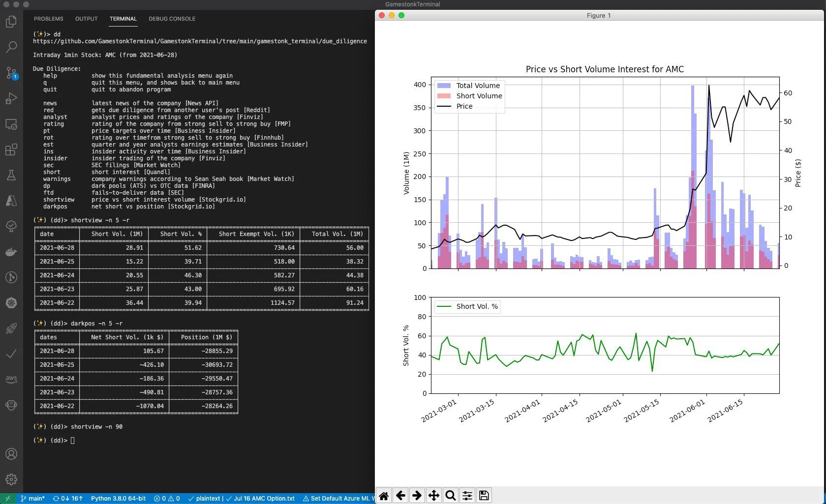Click Short Volume legend swatch in plot

pyautogui.click(x=444, y=96)
